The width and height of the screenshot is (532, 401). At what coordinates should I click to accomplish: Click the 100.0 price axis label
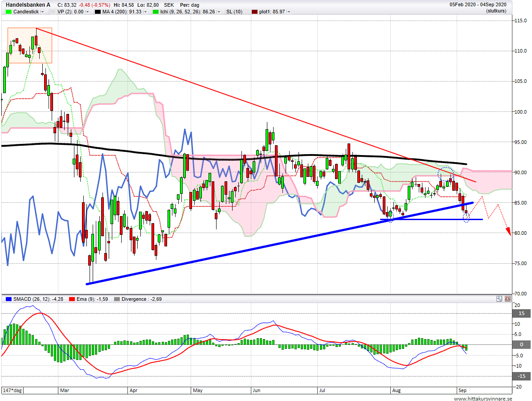click(x=520, y=112)
